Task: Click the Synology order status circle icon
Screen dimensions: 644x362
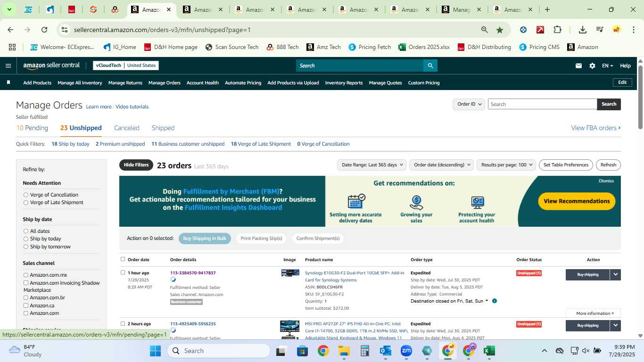Action: tap(173, 280)
